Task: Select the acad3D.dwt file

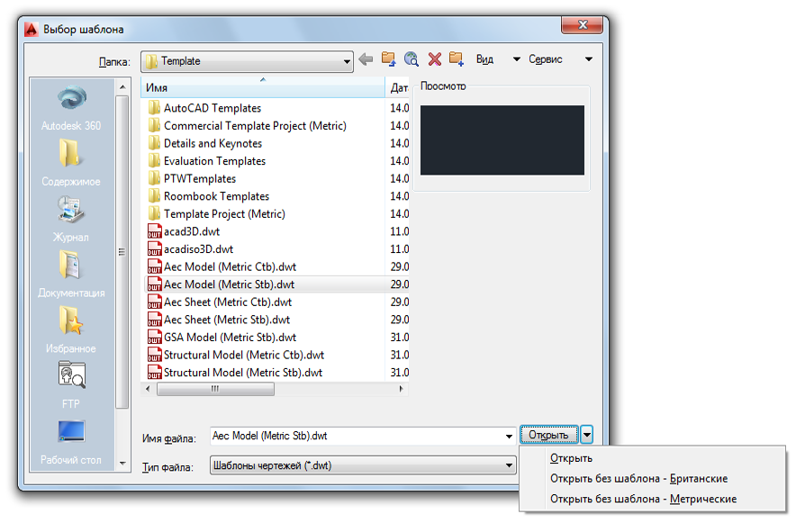Action: pyautogui.click(x=184, y=231)
